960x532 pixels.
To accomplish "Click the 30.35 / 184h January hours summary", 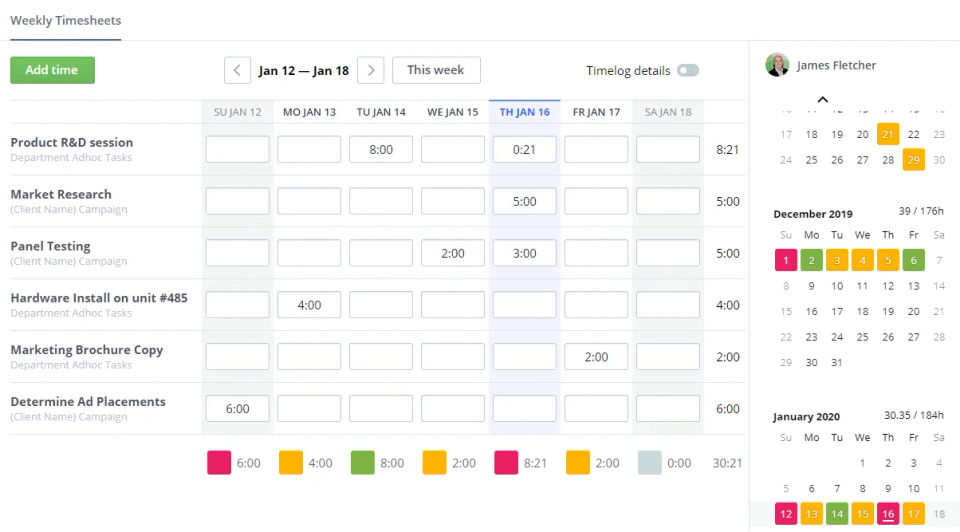I will (x=913, y=415).
